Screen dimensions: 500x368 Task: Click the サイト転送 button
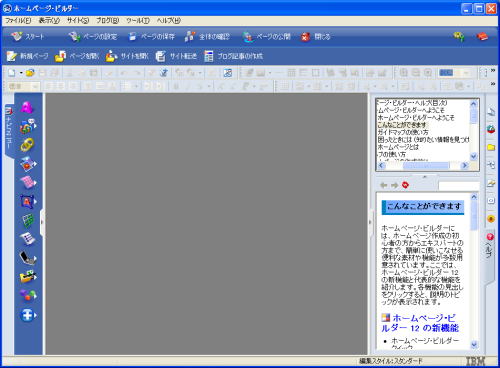click(176, 56)
